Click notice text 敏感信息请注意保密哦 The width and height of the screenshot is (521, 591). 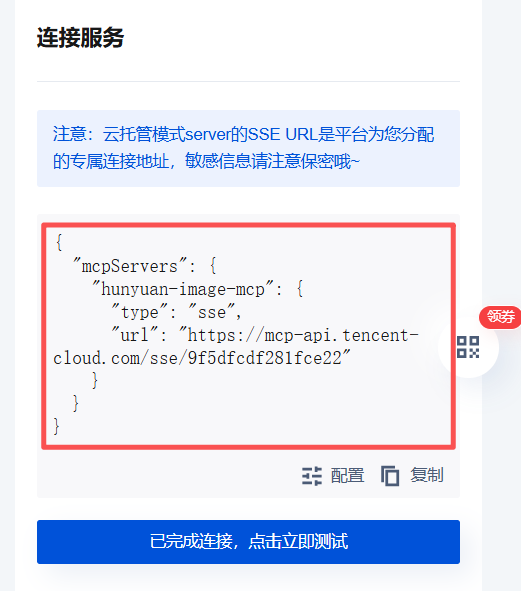pyautogui.click(x=272, y=161)
